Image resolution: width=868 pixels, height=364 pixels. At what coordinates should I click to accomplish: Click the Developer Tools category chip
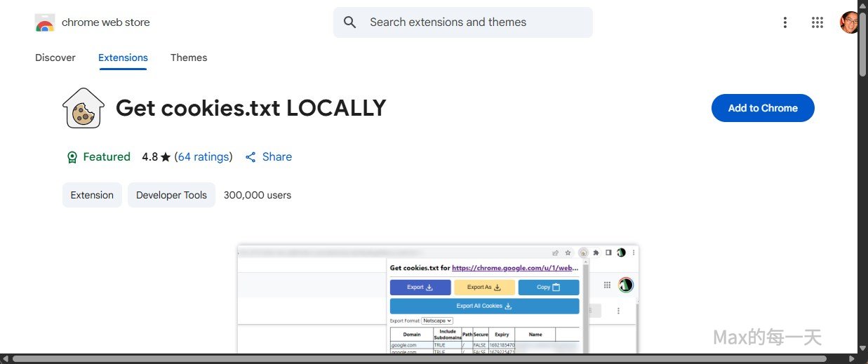tap(171, 195)
